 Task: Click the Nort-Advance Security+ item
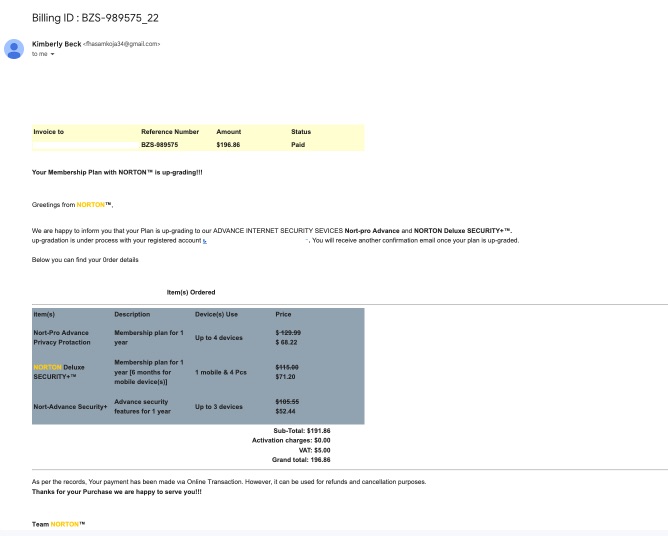click(69, 407)
